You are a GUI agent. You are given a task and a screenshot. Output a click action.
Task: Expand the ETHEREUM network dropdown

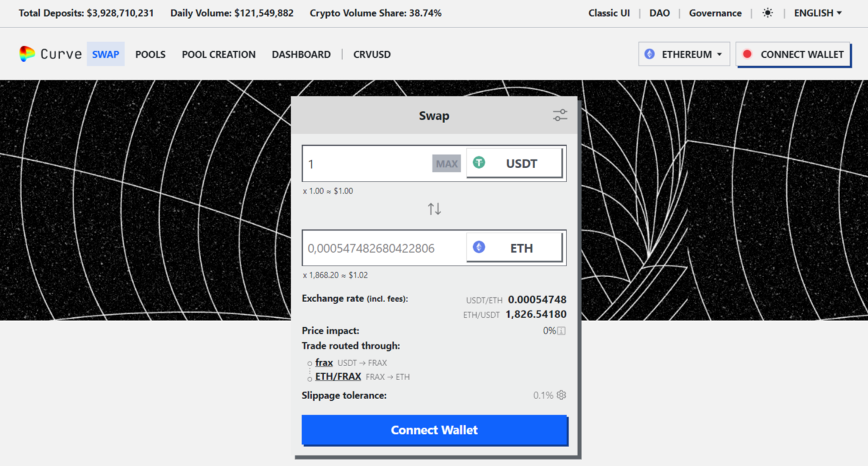point(684,54)
